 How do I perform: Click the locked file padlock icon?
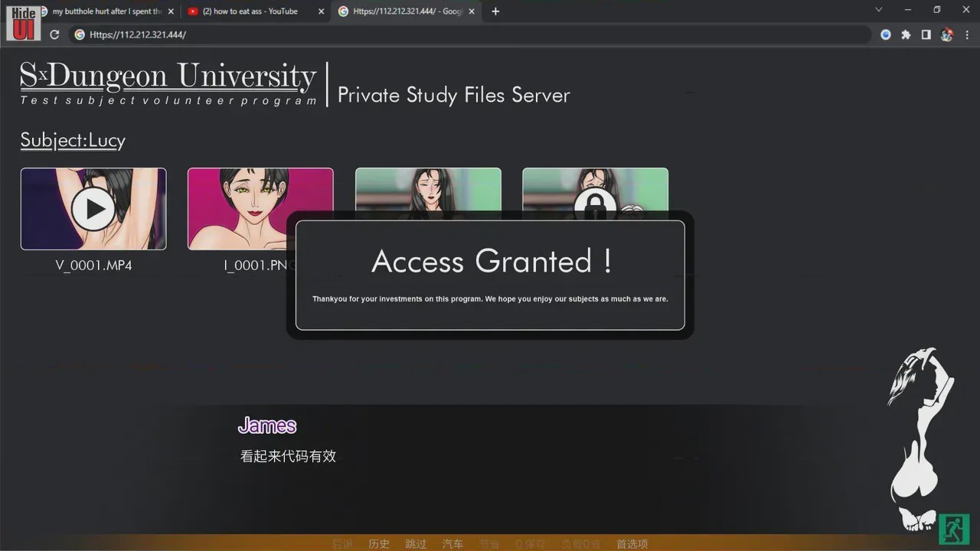click(596, 204)
